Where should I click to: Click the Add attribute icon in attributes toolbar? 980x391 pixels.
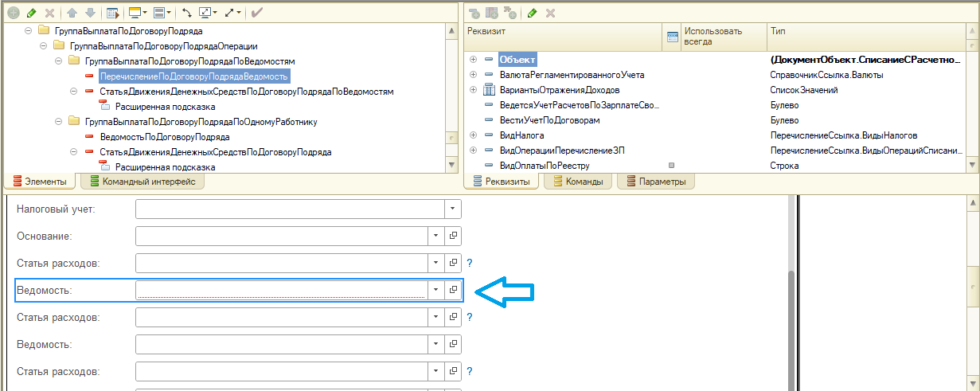pyautogui.click(x=474, y=14)
